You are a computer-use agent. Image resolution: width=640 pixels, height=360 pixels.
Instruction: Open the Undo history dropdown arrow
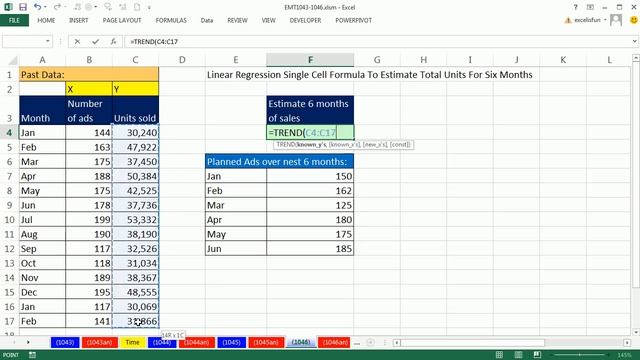click(x=44, y=7)
